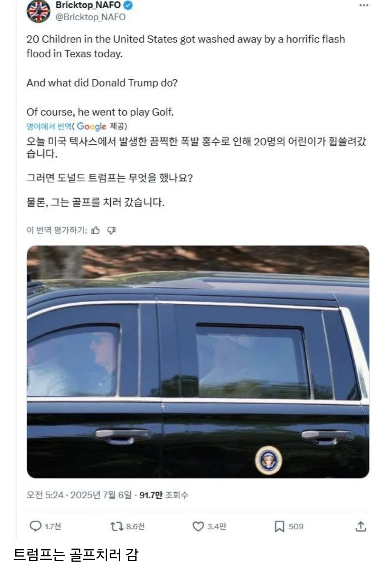The image size is (392, 570).
Task: Open Bricktop_NAFO profile avatar
Action: [x=38, y=11]
